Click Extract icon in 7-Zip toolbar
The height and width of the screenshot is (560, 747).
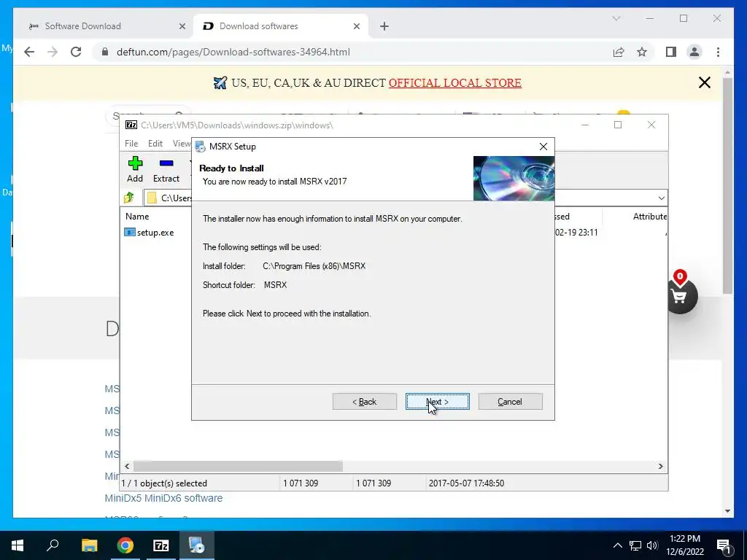click(x=166, y=169)
